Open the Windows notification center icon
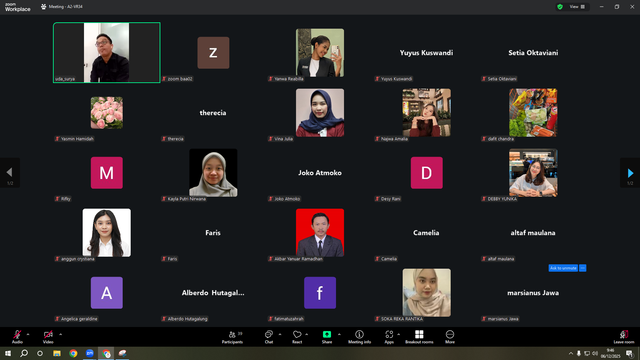The width and height of the screenshot is (640, 360). click(629, 353)
